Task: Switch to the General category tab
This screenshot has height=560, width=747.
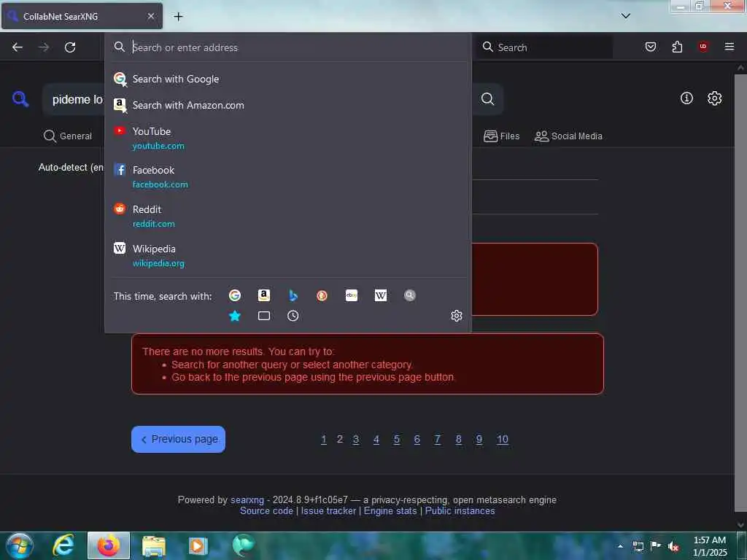Action: [68, 136]
